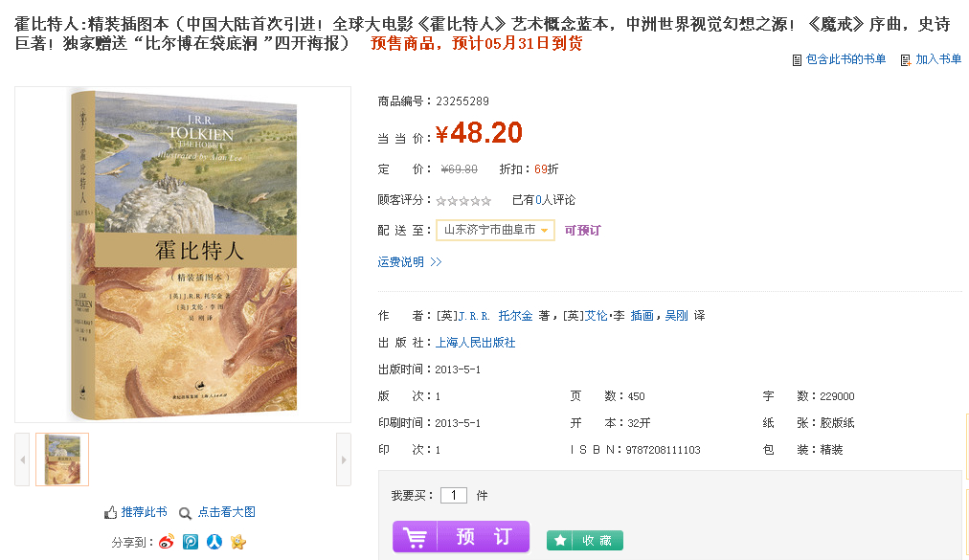Open publisher link 上海人民出版社
The height and width of the screenshot is (560, 969).
(475, 343)
